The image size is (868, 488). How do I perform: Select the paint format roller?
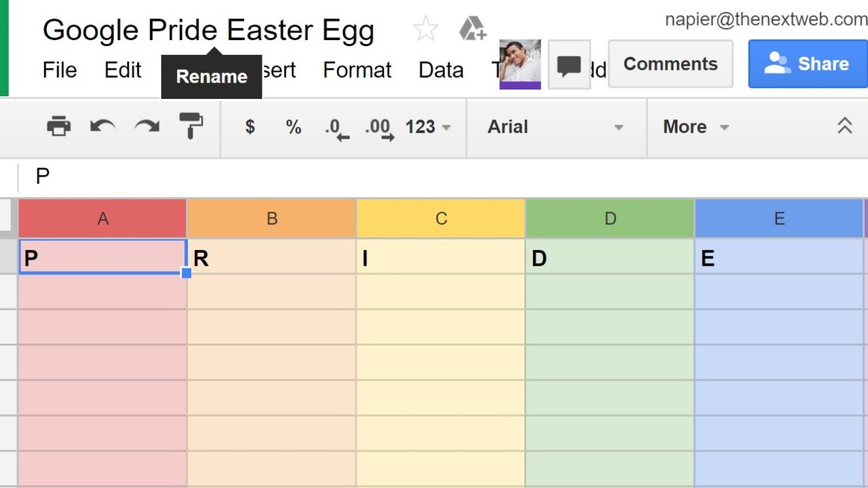pos(191,125)
